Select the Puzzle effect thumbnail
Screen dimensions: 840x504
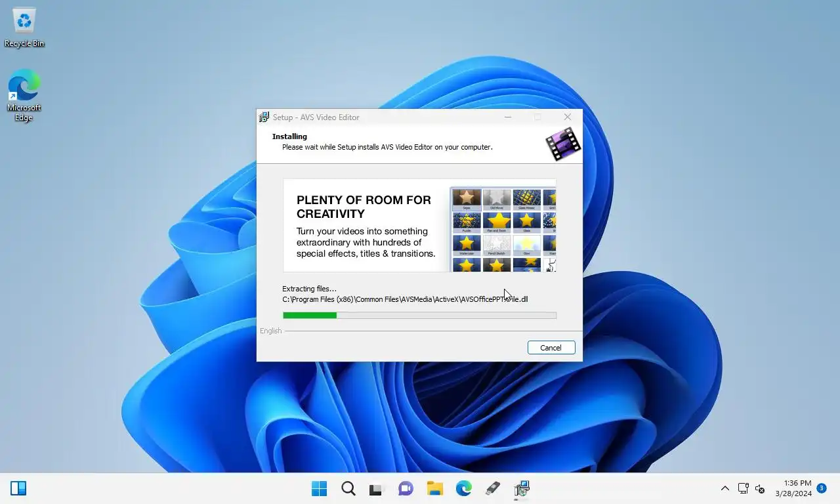pos(467,222)
